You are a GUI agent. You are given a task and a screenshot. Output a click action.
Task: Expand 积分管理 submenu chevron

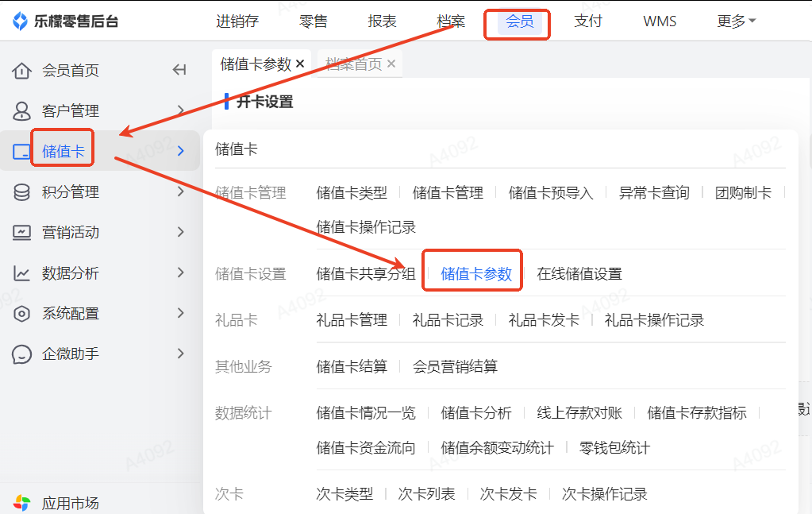[180, 191]
